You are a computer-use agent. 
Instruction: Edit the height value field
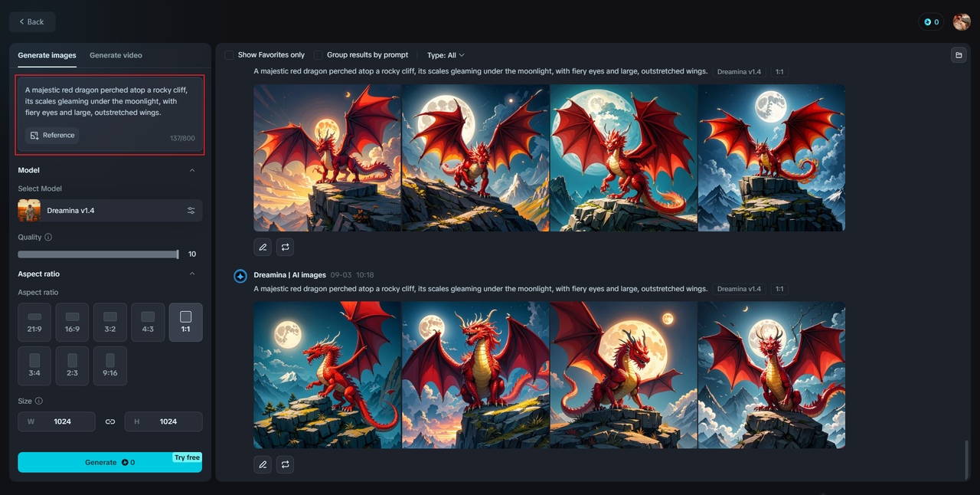[x=164, y=421]
